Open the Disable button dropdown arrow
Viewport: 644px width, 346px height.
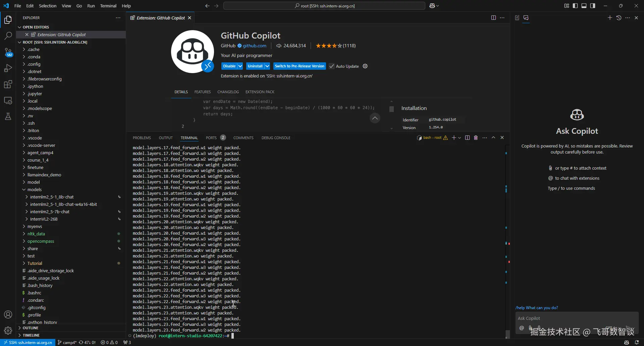pos(240,66)
